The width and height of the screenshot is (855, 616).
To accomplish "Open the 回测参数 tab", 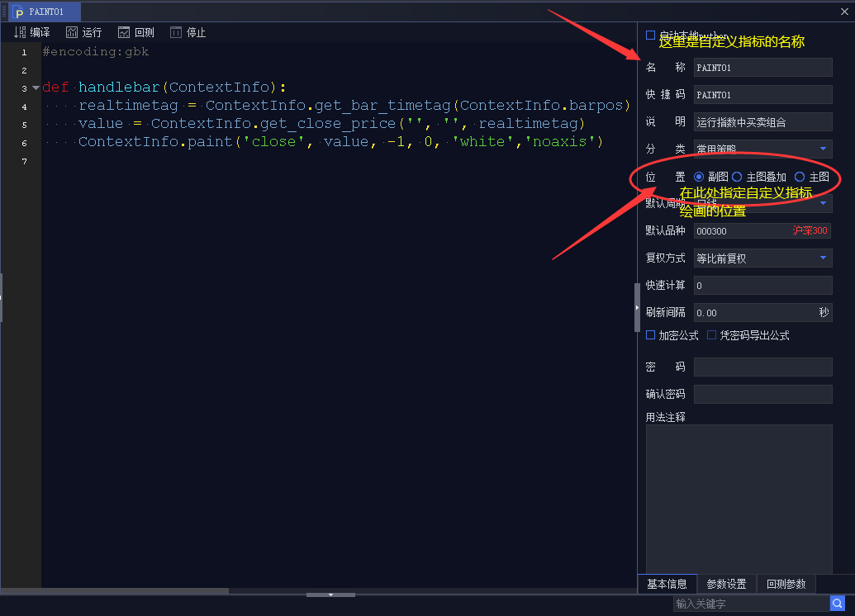I will click(x=786, y=584).
